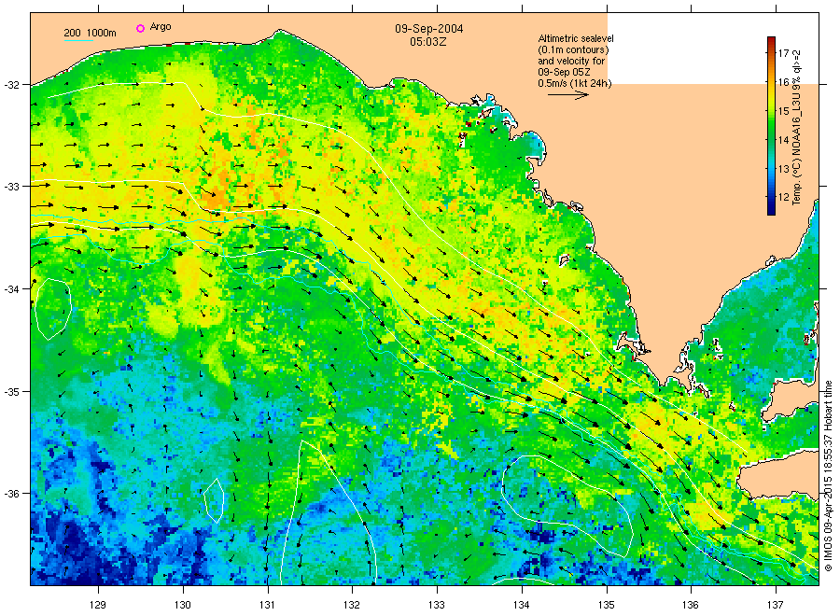The image size is (840, 616).
Task: Click the 129 longitude axis label
Action: click(99, 605)
